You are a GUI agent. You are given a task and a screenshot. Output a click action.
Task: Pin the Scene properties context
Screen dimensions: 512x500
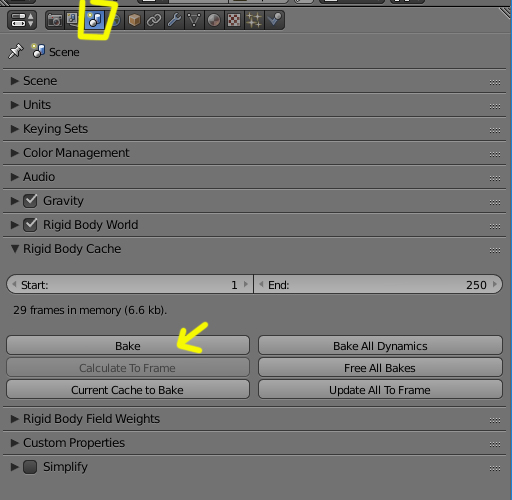[16, 51]
